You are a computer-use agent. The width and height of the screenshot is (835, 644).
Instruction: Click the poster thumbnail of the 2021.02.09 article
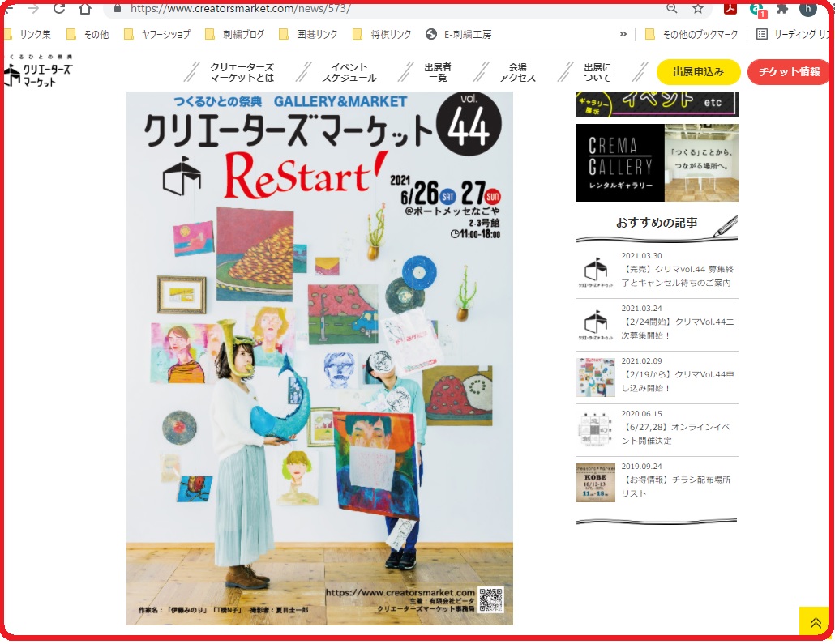[596, 377]
